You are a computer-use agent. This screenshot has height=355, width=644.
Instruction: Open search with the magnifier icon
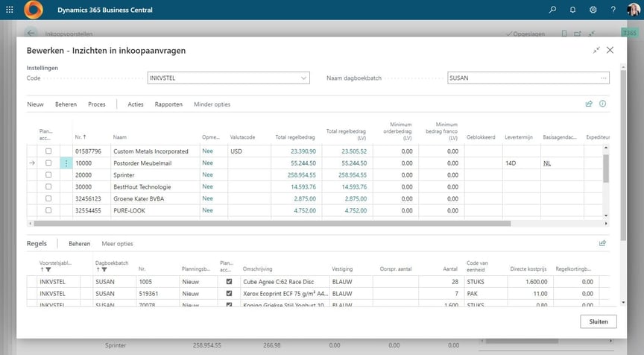(553, 10)
